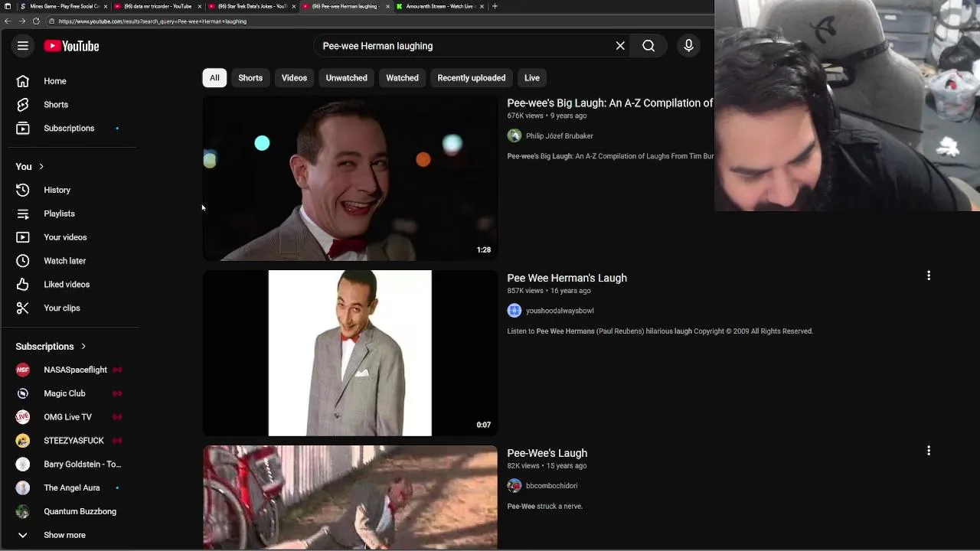Open Subscriptions in the sidebar

(69, 129)
